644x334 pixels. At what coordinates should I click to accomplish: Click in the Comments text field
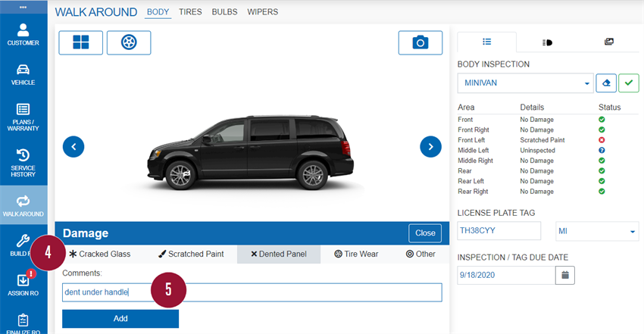(252, 292)
